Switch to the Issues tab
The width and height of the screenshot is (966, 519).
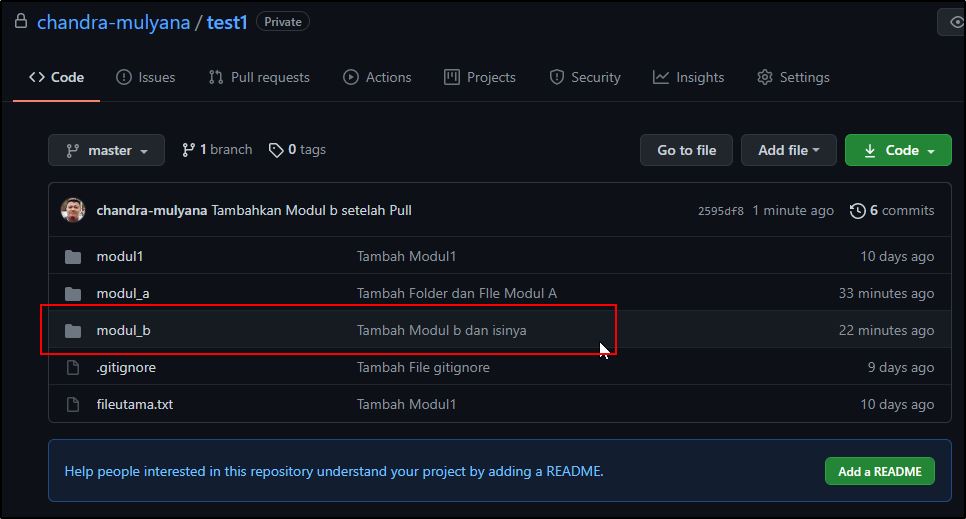point(145,77)
